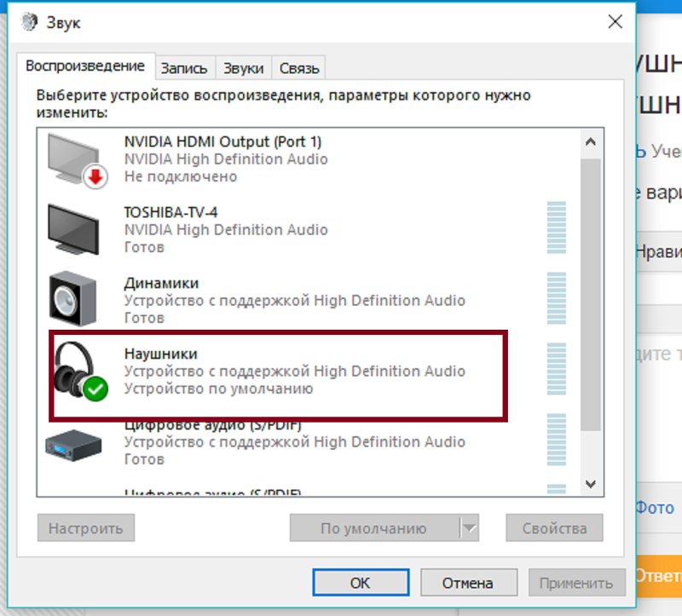Select the Наушники level meter
Viewport: 682px width, 616px height.
click(557, 369)
